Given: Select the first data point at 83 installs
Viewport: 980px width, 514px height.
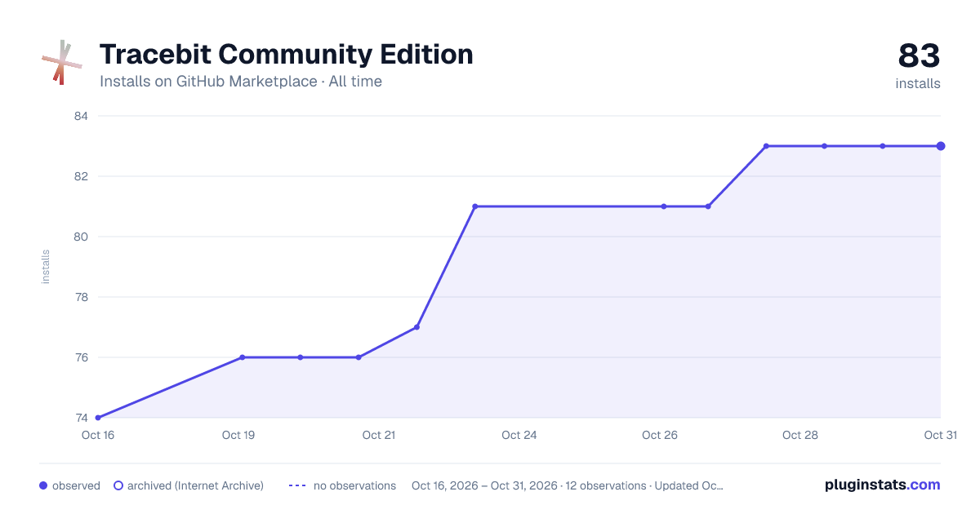Looking at the screenshot, I should pos(766,146).
